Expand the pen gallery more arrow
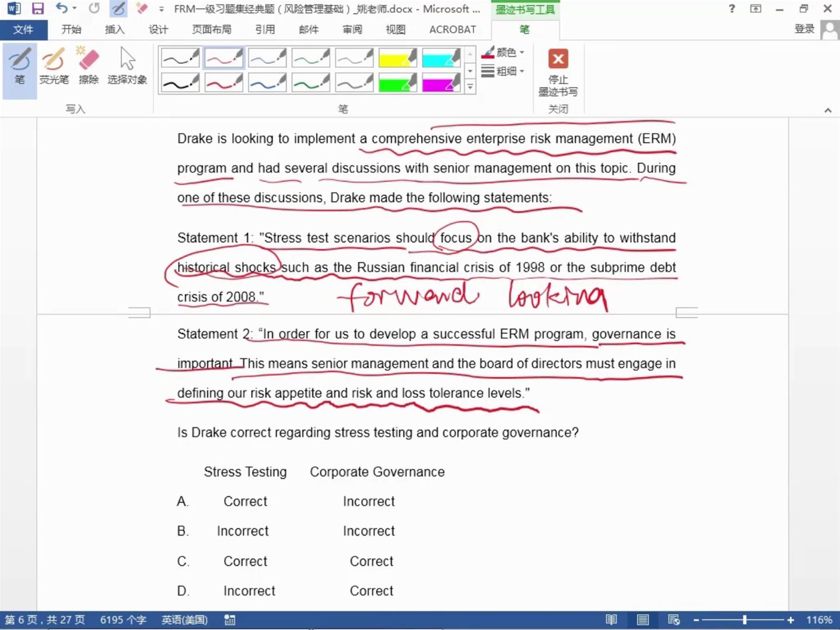 pos(470,87)
